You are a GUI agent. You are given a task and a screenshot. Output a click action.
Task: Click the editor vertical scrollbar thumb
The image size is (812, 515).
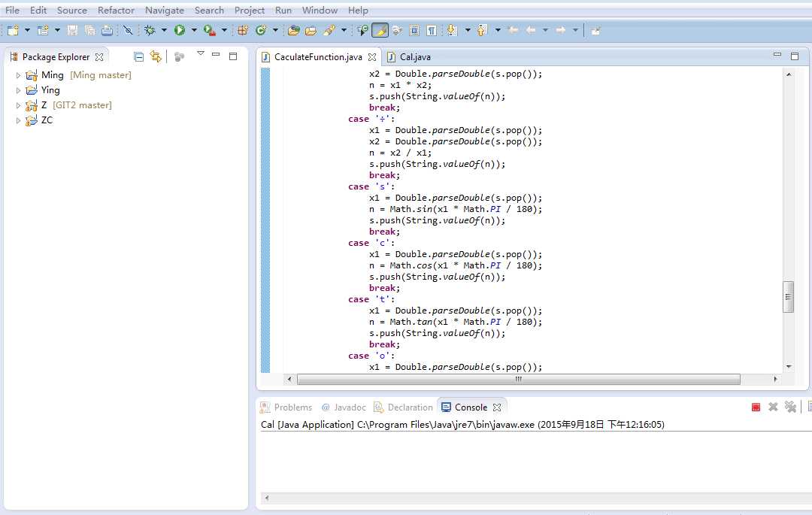(x=788, y=297)
